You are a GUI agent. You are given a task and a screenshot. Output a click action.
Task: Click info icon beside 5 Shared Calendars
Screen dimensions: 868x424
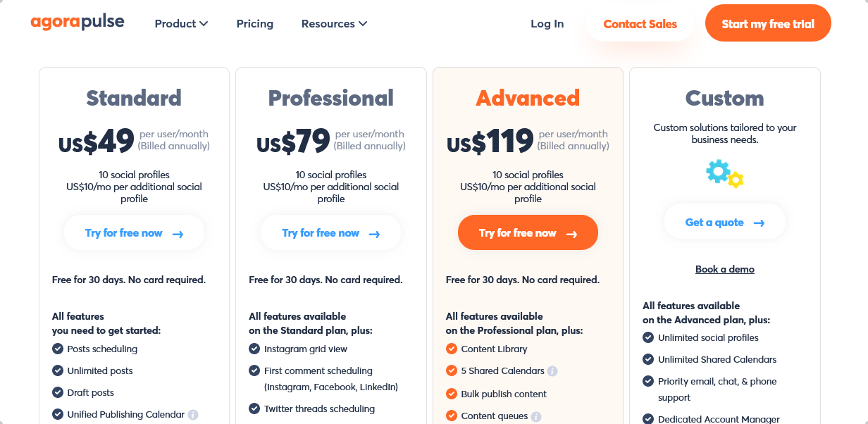click(x=552, y=371)
